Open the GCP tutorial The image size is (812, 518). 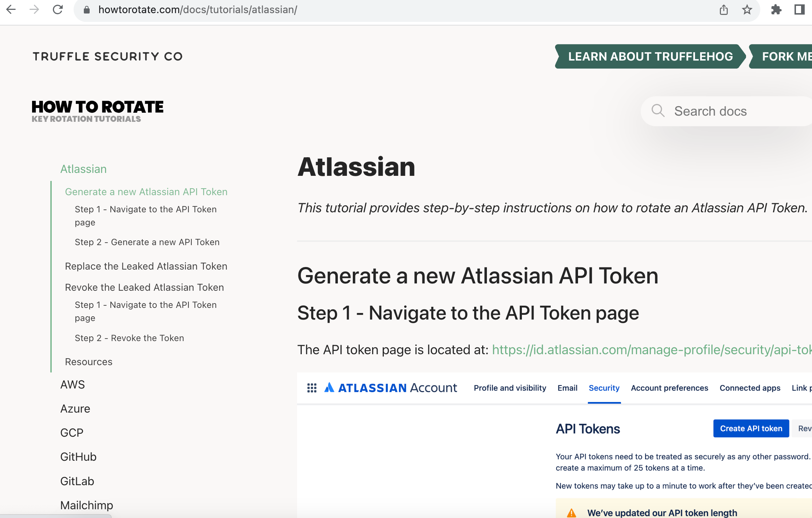(x=72, y=433)
